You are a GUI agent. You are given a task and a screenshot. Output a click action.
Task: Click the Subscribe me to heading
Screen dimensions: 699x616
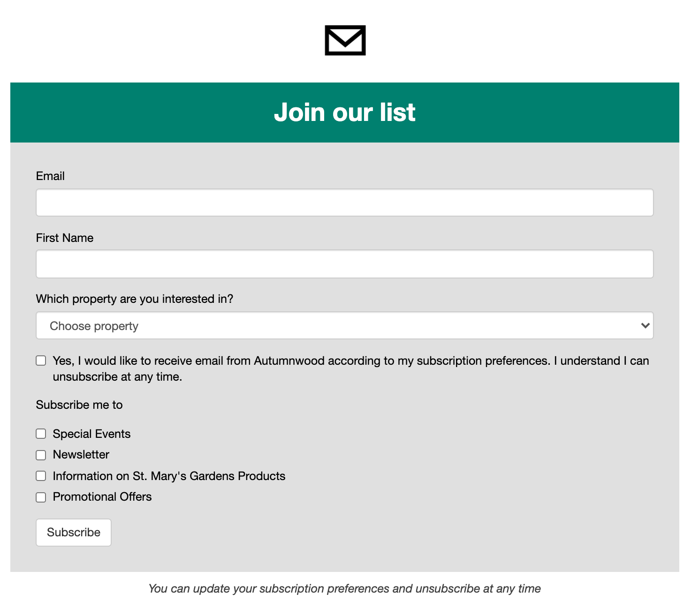(79, 405)
